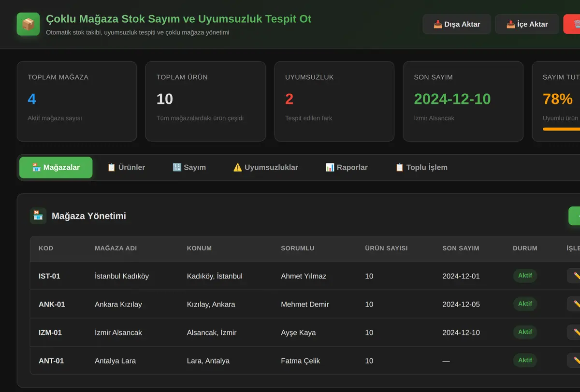The image size is (580, 392).
Task: Edit the ANT-01 store with pencil icon
Action: (x=574, y=361)
